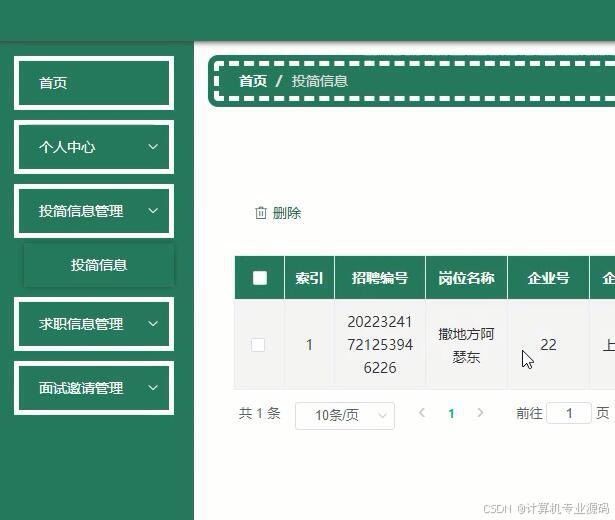Image resolution: width=615 pixels, height=520 pixels.
Task: Expand the 面试邀请管理 chevron arrow
Action: pos(153,388)
